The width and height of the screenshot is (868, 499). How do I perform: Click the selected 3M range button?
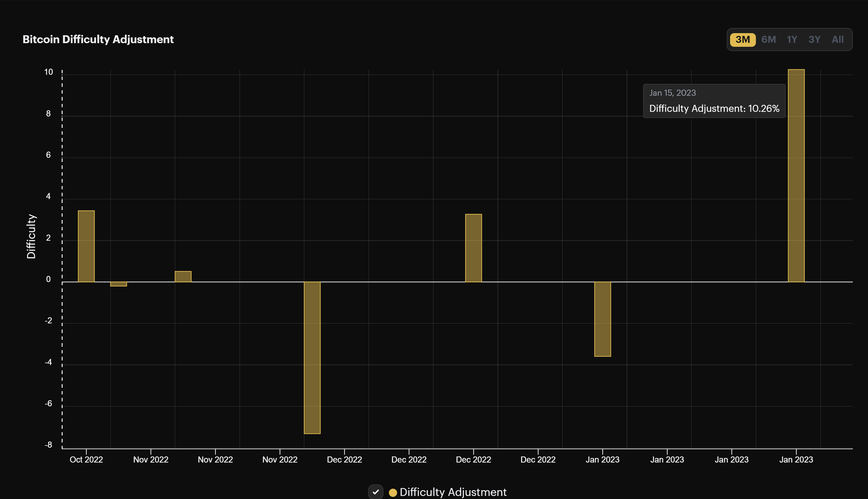[x=742, y=40]
